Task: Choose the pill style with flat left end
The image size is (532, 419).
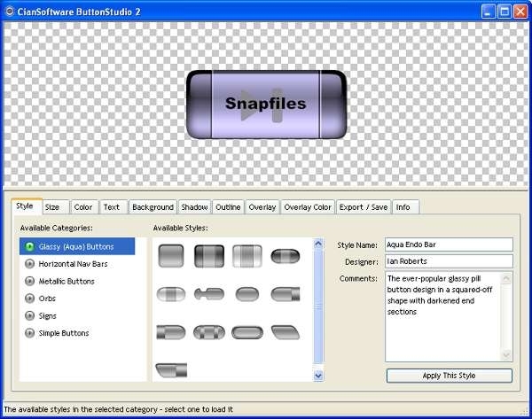Action: 171,332
